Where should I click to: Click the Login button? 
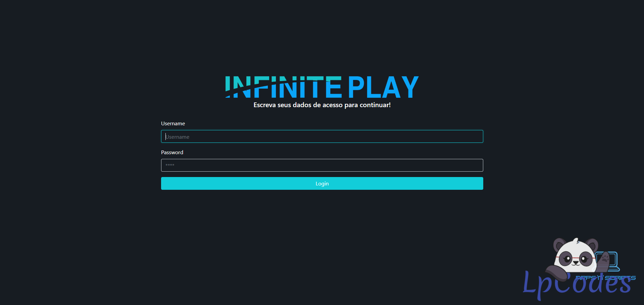pos(322,183)
